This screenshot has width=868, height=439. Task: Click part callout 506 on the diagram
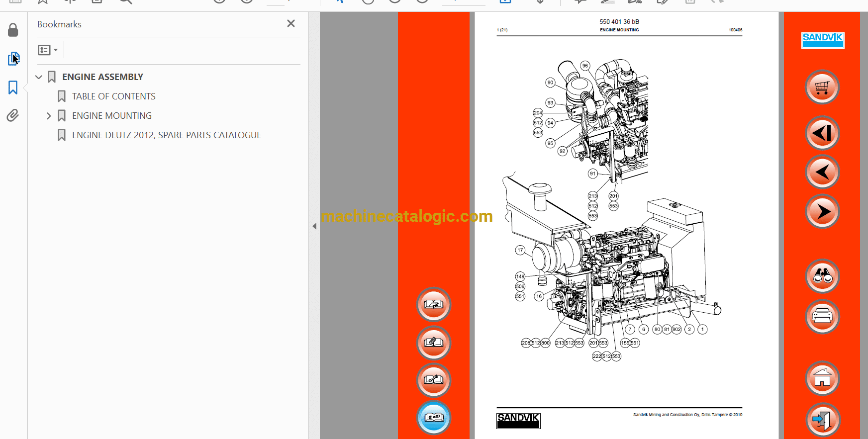point(520,286)
